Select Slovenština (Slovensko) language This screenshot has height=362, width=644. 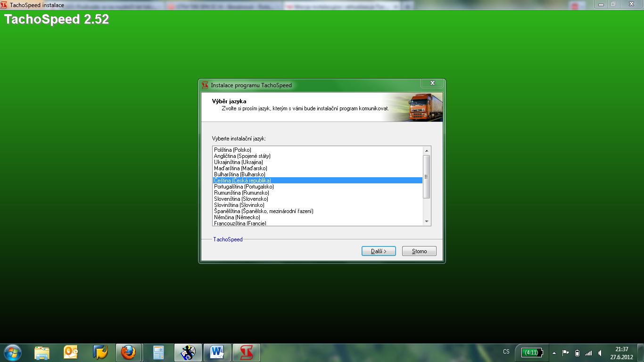[317, 199]
